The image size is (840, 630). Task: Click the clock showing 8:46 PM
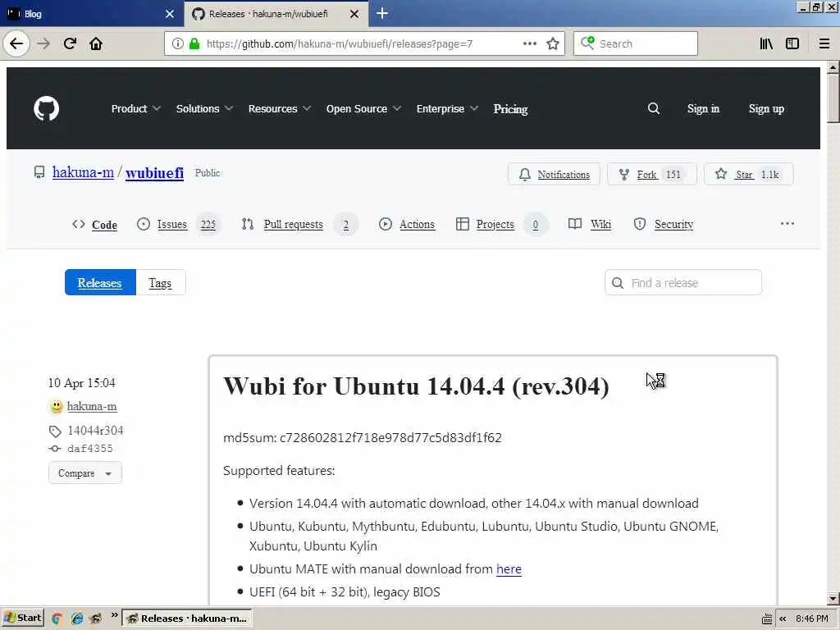point(811,619)
